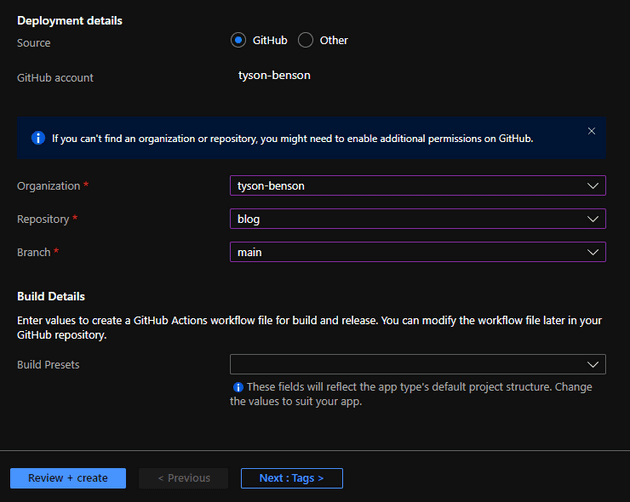Open the Repository dropdown showing blog
630x502 pixels.
point(418,219)
